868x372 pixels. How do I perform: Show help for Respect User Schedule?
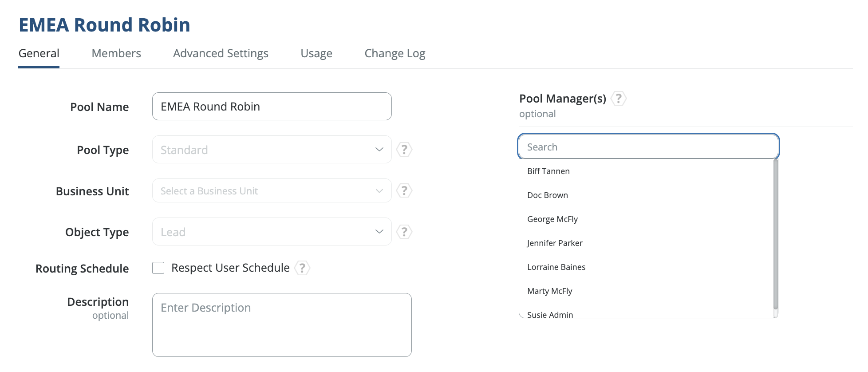click(x=302, y=268)
